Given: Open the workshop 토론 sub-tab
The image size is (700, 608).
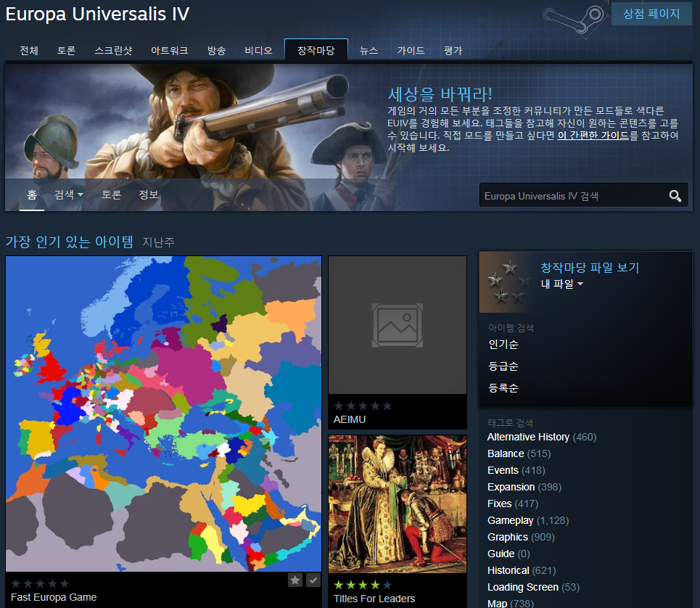Looking at the screenshot, I should (111, 194).
